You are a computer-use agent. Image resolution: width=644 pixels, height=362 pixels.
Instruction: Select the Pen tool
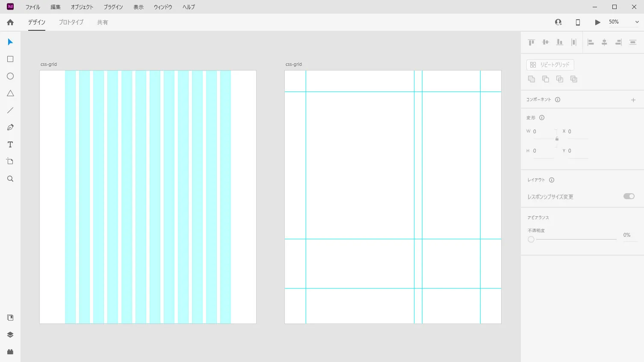pos(10,127)
